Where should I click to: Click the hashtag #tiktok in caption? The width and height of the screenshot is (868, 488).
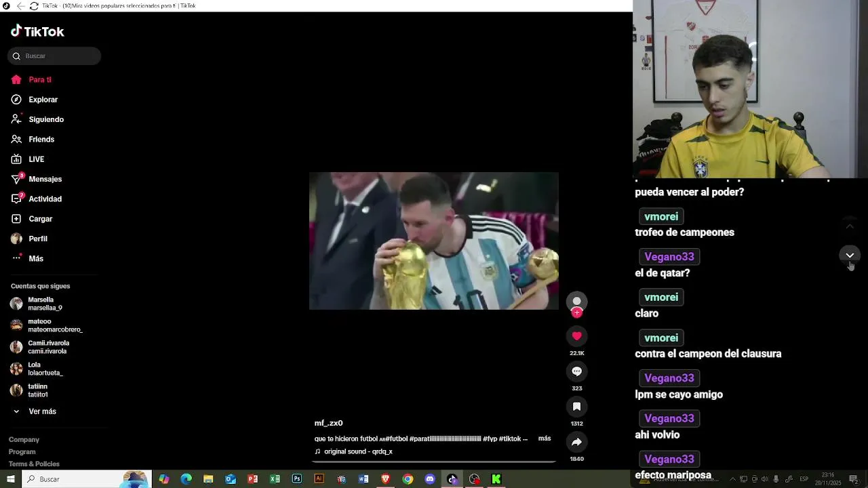coord(510,439)
